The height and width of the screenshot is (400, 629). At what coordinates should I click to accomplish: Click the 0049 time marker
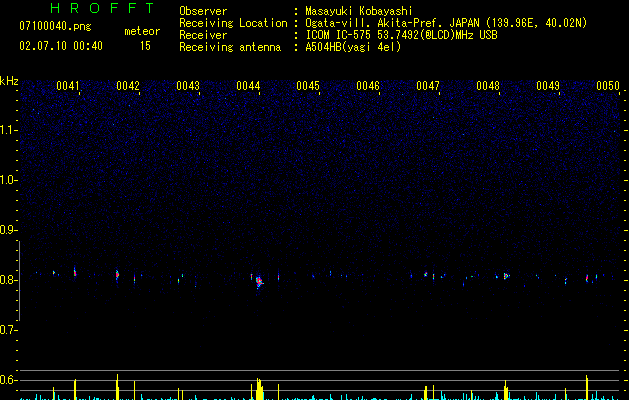pos(548,86)
